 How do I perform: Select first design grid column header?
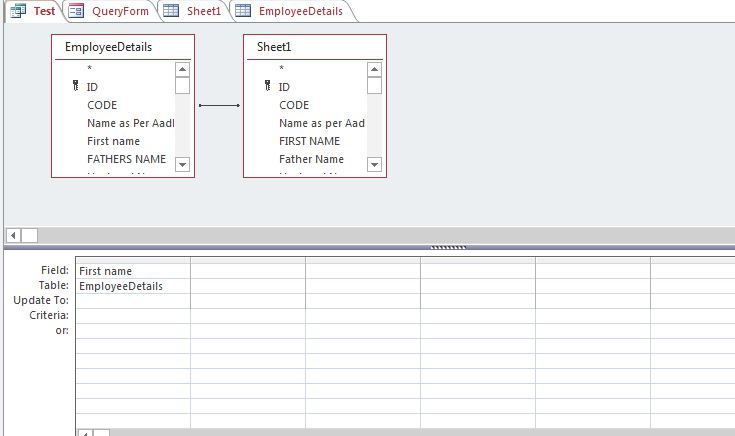pyautogui.click(x=133, y=260)
